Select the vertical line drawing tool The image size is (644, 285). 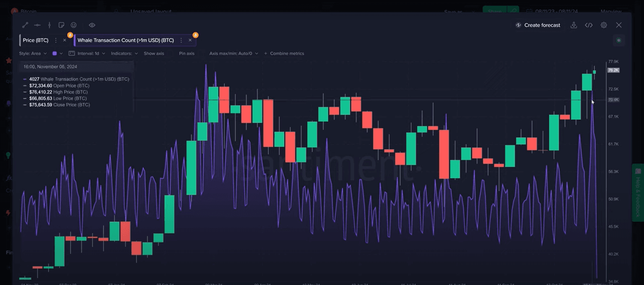[x=49, y=25]
